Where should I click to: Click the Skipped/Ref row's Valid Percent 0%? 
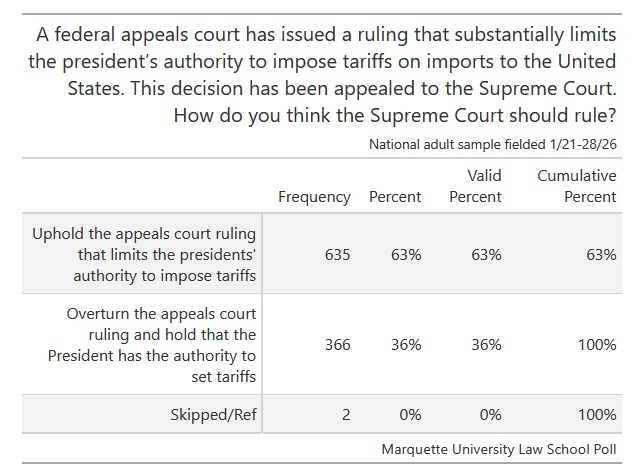tap(490, 414)
